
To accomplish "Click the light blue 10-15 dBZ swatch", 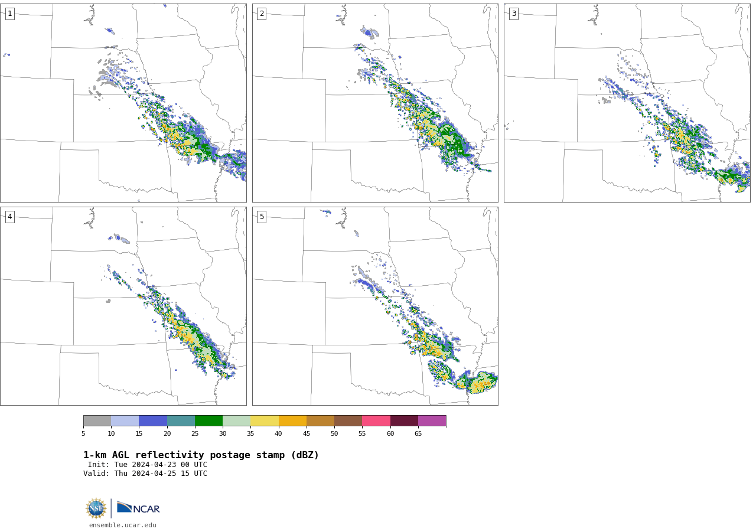I will [125, 421].
